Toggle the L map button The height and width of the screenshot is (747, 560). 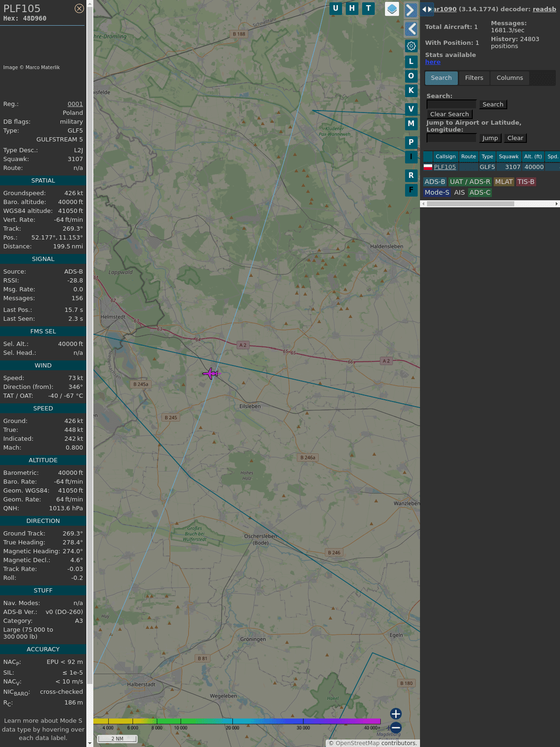(x=411, y=61)
